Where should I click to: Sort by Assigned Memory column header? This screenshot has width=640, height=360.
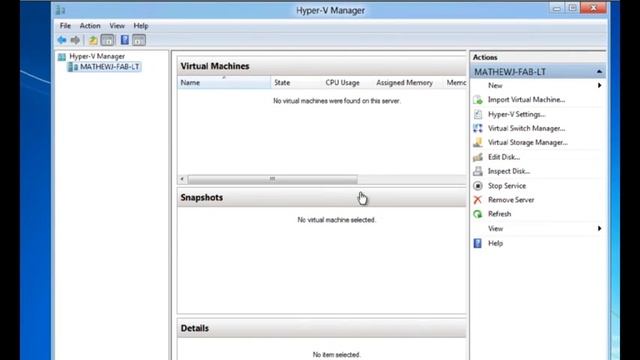(x=408, y=82)
